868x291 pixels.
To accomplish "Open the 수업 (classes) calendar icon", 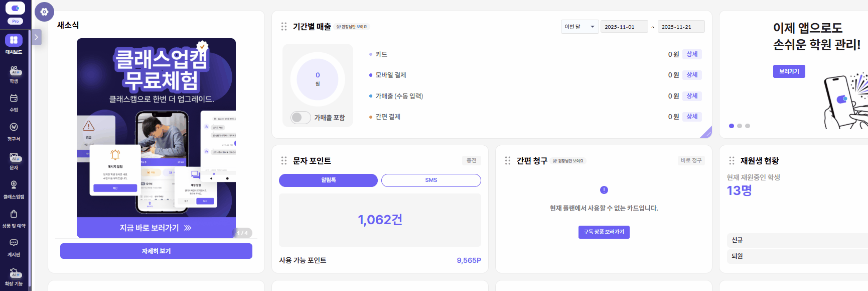I will click(x=14, y=99).
